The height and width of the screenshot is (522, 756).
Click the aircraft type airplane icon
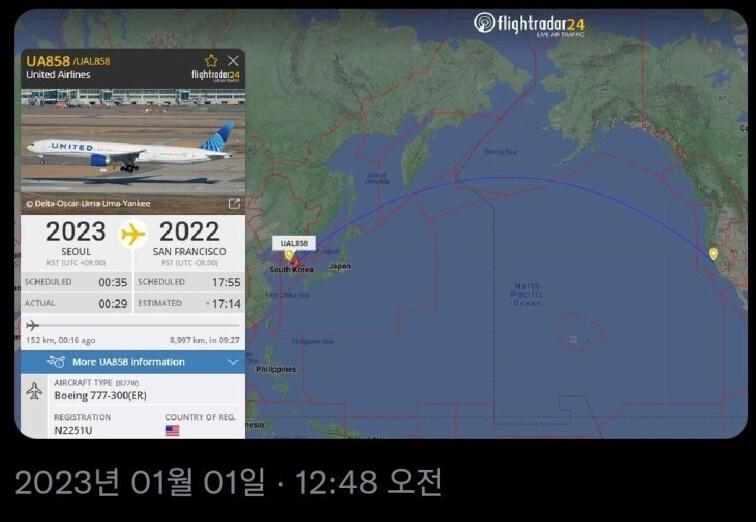click(x=34, y=390)
